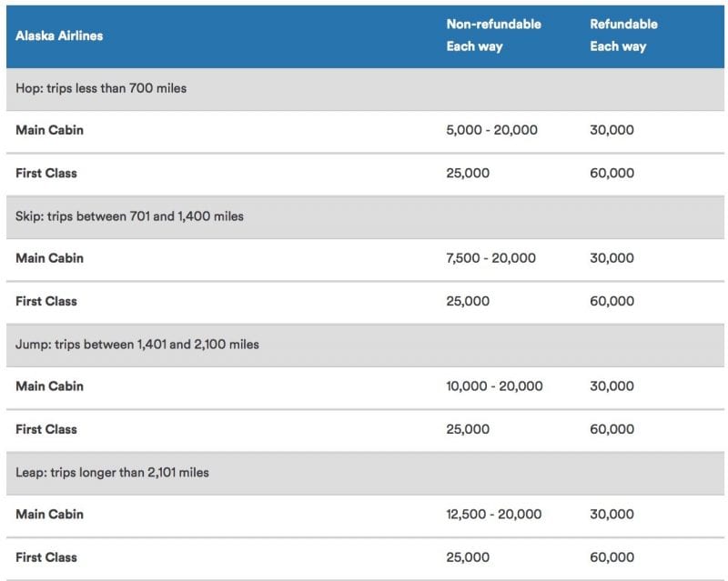Screen dimensions: 728x581
Task: Click the 5,000 - 20,000 miles value
Action: (491, 131)
